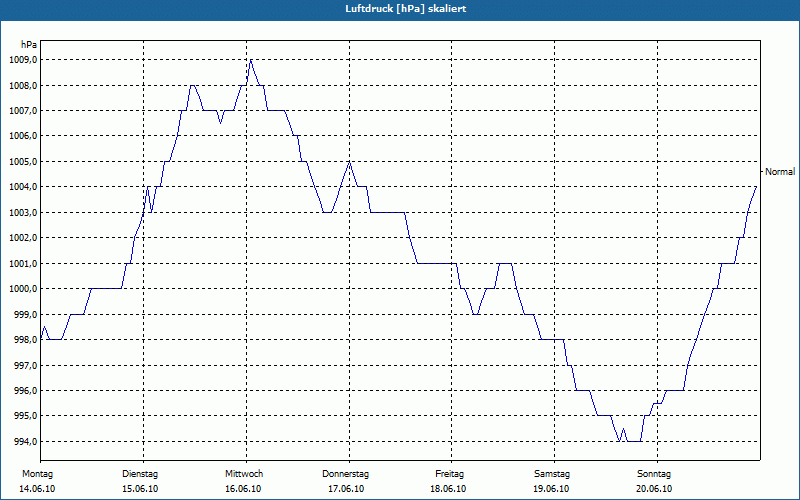Select the Freitag day label
Image resolution: width=800 pixels, height=500 pixels.
(449, 474)
